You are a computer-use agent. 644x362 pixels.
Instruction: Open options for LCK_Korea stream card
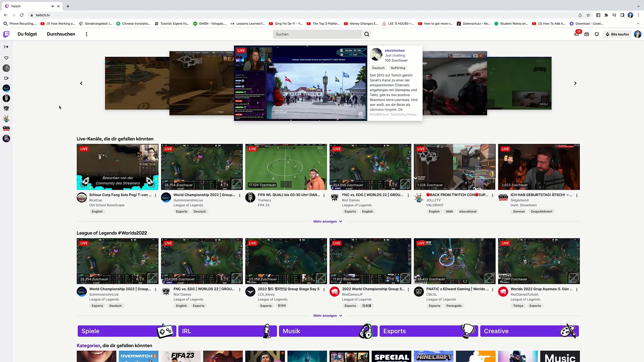tap(324, 289)
